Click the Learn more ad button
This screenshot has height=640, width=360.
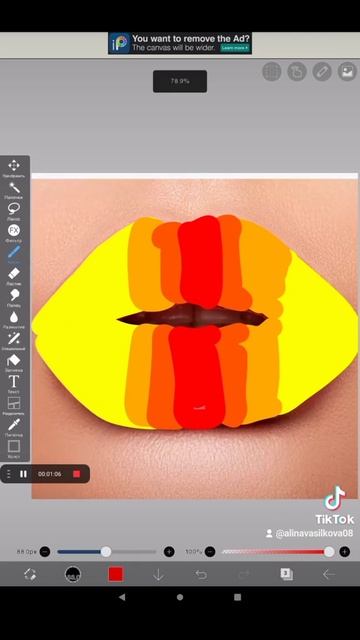click(235, 48)
